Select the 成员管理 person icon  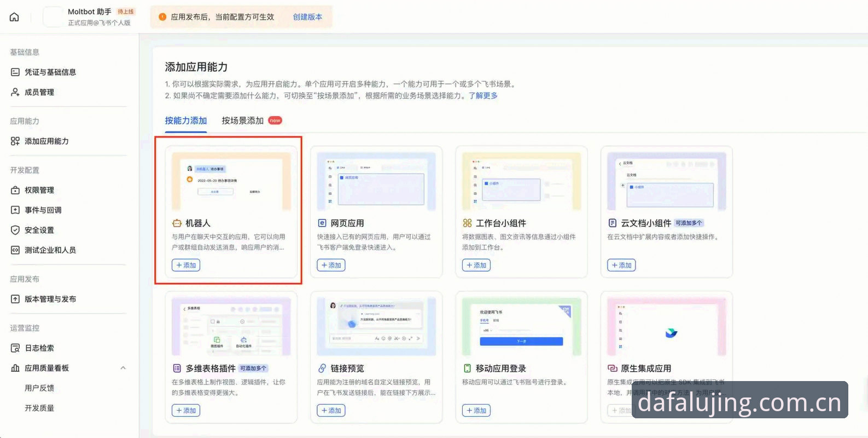(15, 92)
